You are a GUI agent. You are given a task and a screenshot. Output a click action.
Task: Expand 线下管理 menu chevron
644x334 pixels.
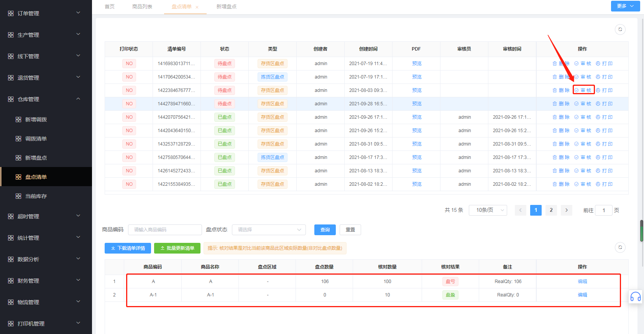coord(78,56)
